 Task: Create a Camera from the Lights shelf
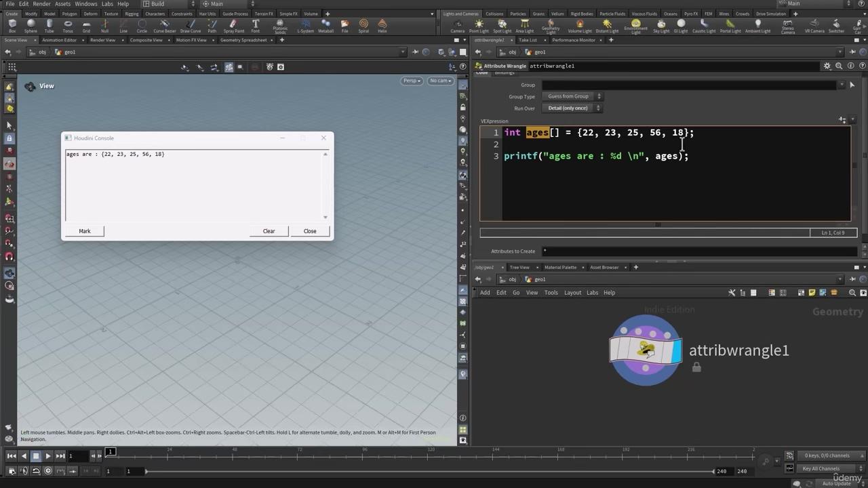tap(458, 26)
